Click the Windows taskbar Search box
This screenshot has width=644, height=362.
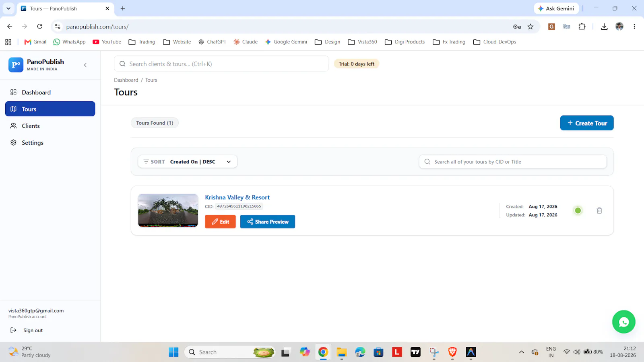[x=230, y=352]
